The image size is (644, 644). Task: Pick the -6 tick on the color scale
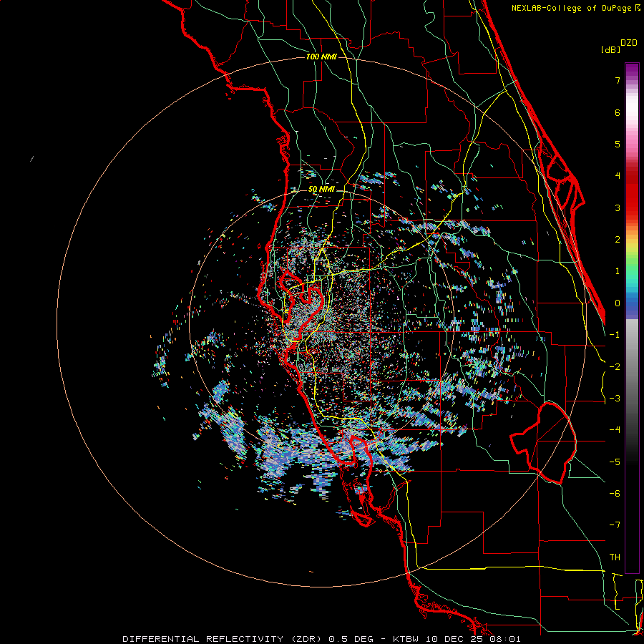coord(615,494)
